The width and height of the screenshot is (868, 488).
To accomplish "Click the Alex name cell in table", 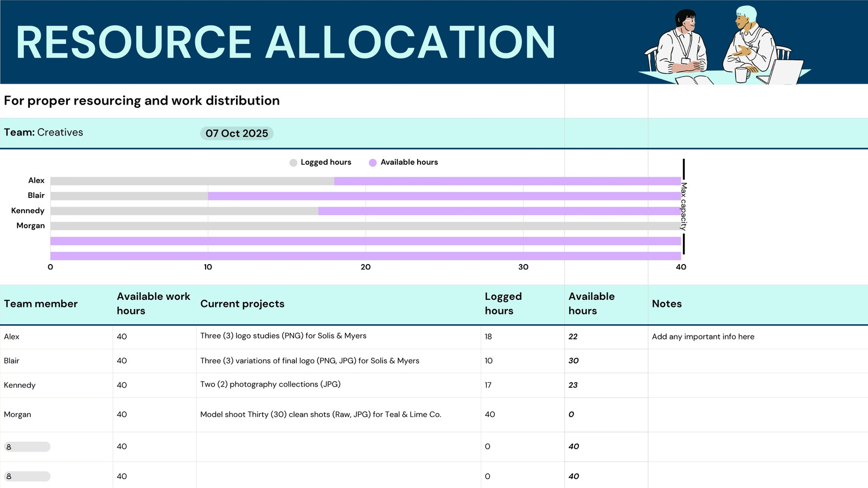I will (x=56, y=337).
